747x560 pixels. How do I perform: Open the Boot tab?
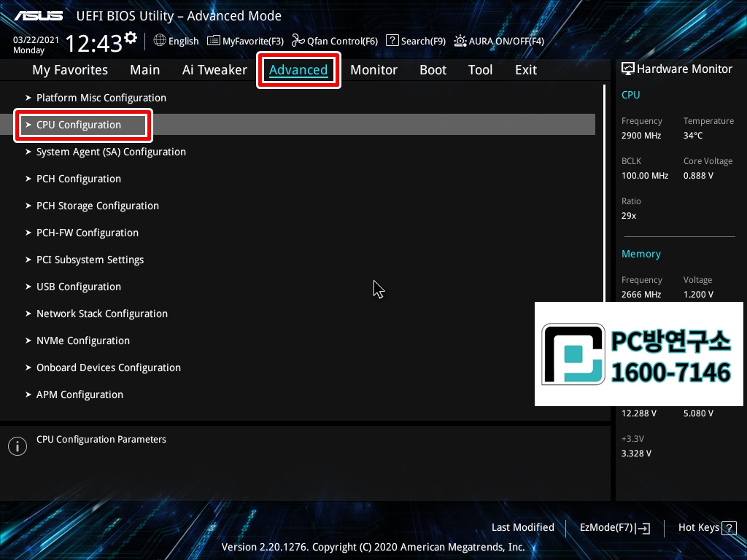tap(433, 70)
